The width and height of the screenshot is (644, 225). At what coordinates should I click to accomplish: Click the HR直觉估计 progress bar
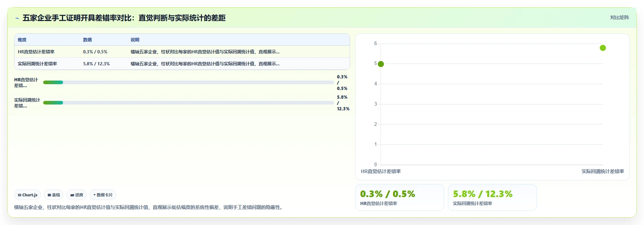click(x=188, y=82)
